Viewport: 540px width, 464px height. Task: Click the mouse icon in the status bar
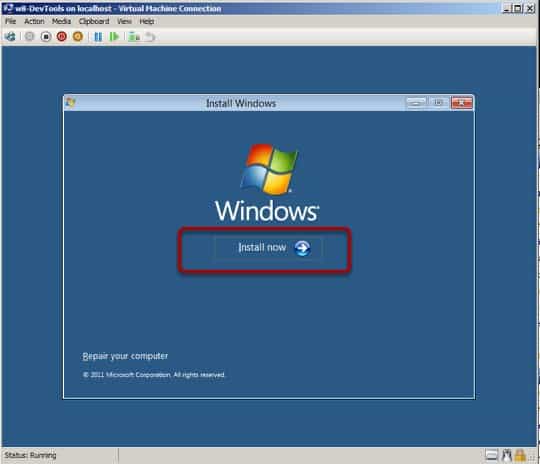[x=507, y=455]
